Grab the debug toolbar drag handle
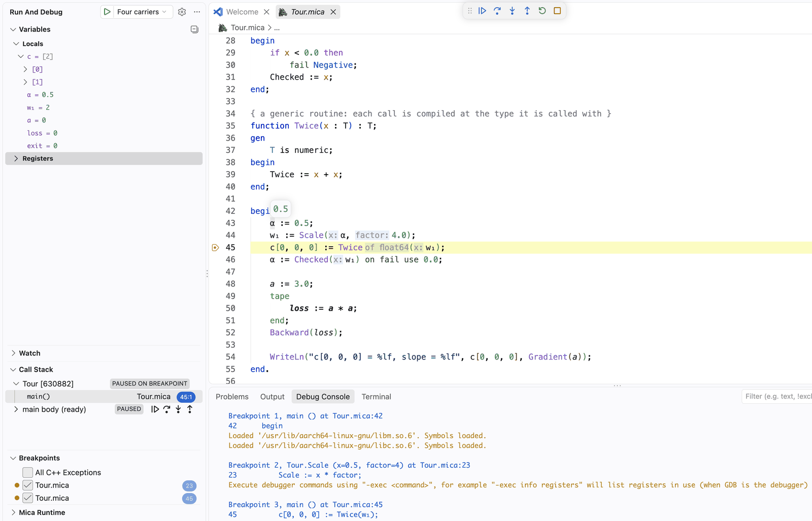The image size is (812, 521). point(470,11)
